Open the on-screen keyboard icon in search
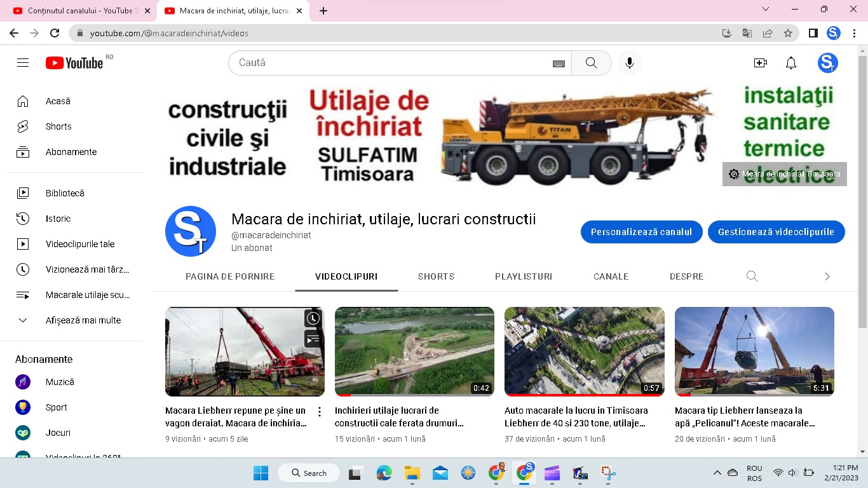This screenshot has height=488, width=868. click(559, 64)
